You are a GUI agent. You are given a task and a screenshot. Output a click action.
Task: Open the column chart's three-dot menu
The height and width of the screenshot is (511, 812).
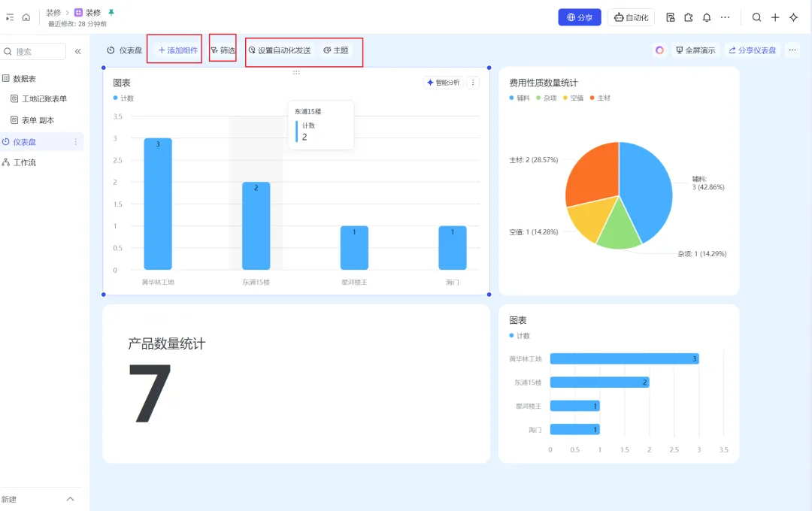[473, 83]
